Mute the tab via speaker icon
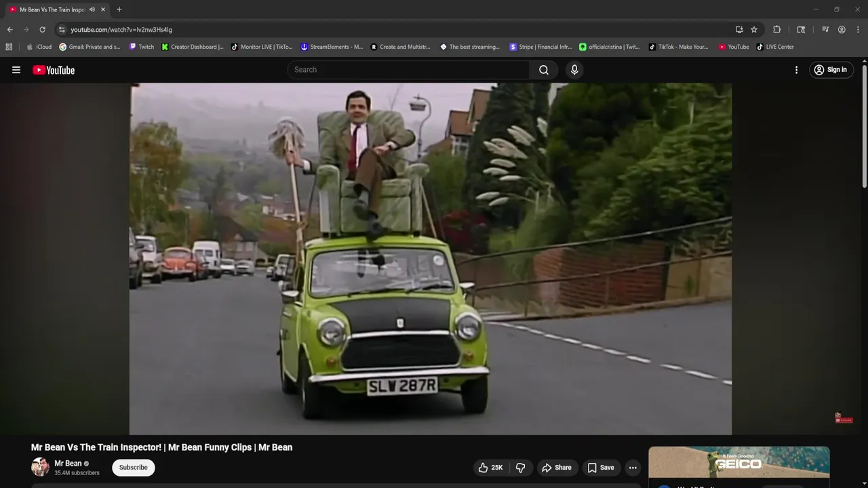Screen dimensions: 868x488 pos(92,9)
